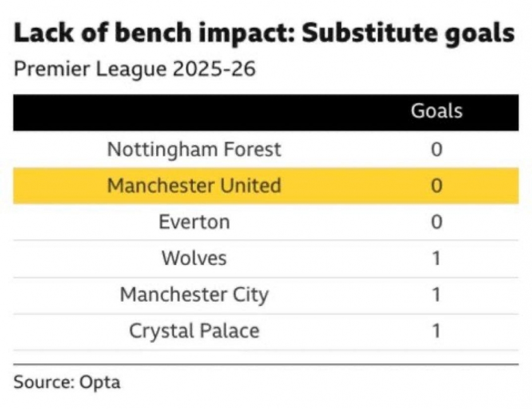Click the 'Source: Opta' text

click(x=67, y=382)
